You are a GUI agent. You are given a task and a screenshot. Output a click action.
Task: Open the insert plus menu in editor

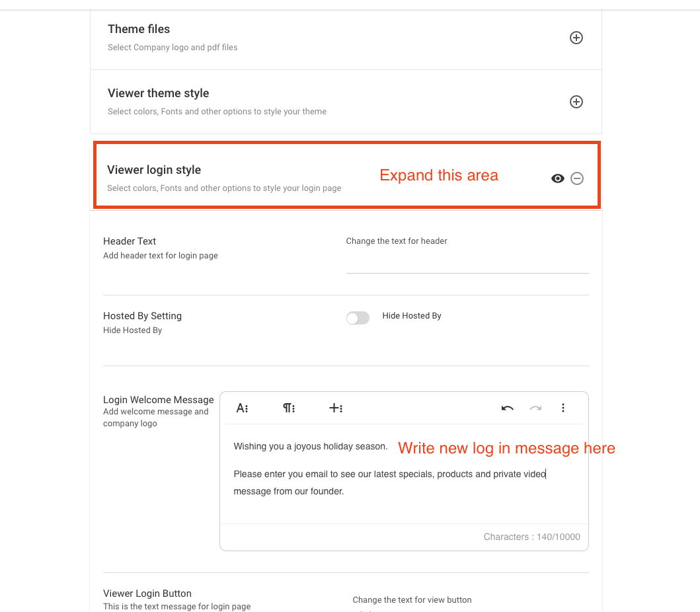[x=336, y=408]
